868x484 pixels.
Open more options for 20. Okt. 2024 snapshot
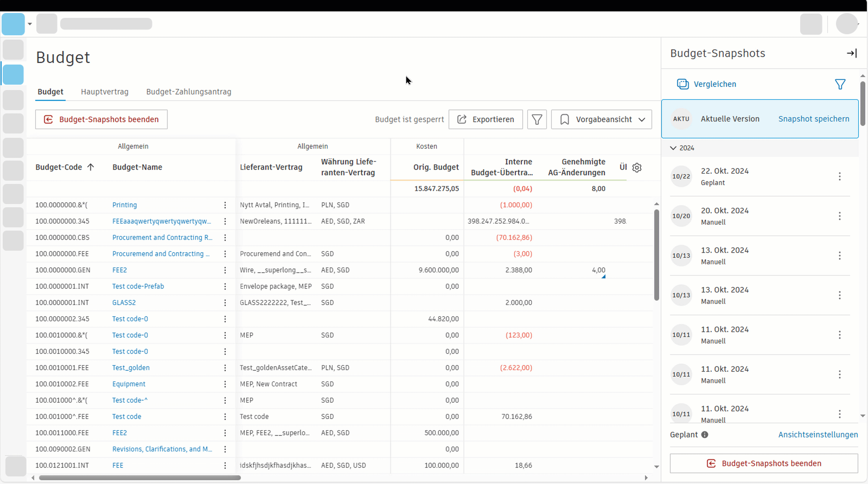coord(839,216)
